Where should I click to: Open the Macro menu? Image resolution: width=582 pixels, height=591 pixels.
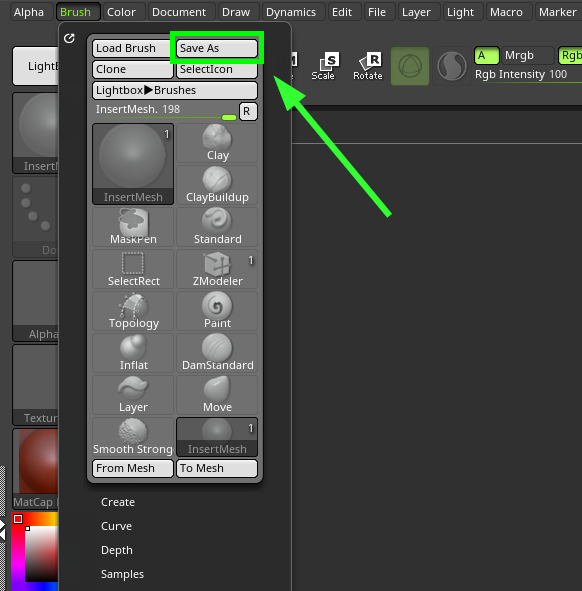coord(509,12)
